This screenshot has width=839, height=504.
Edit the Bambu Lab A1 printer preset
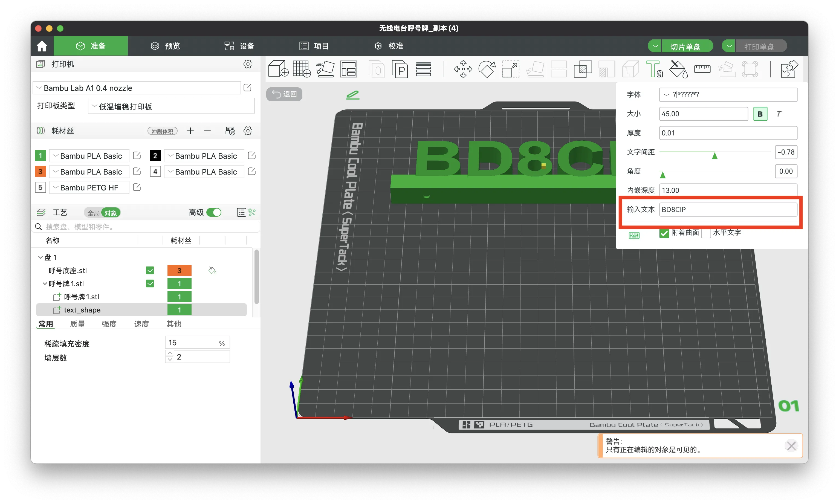248,88
